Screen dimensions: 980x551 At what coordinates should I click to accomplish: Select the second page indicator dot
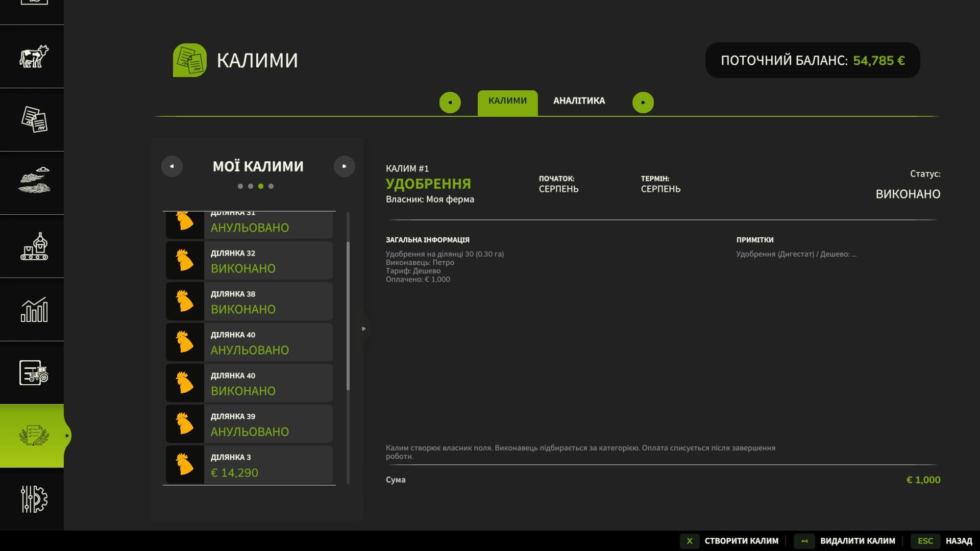pos(251,186)
